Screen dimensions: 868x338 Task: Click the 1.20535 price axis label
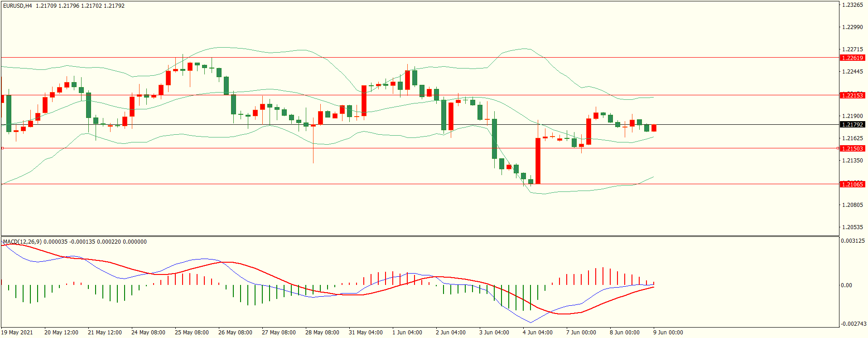pos(852,227)
